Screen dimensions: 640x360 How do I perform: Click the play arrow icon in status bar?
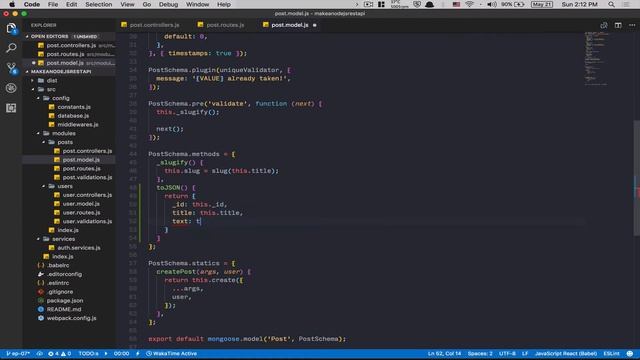coord(106,353)
